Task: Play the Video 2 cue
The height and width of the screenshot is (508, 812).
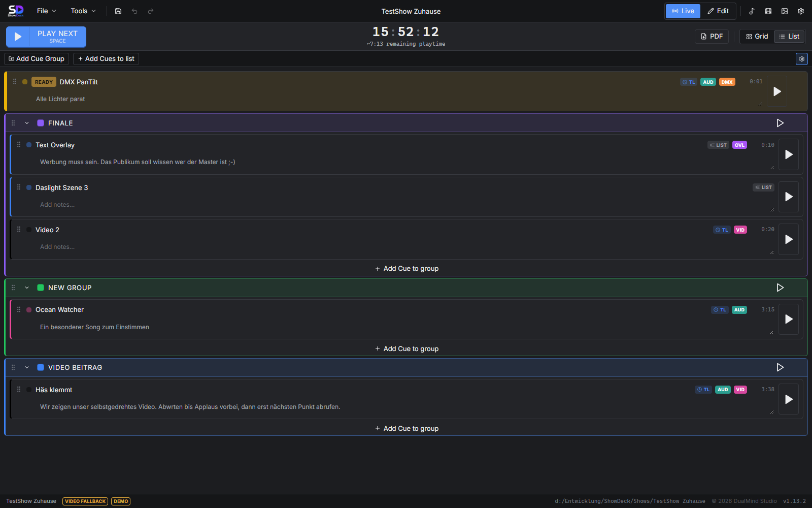Action: (789, 239)
